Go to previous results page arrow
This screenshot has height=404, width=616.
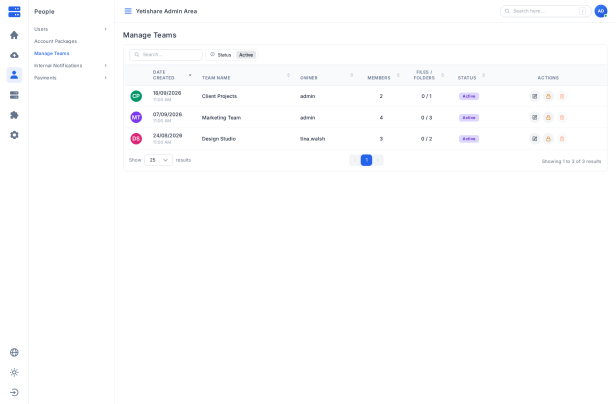[355, 160]
